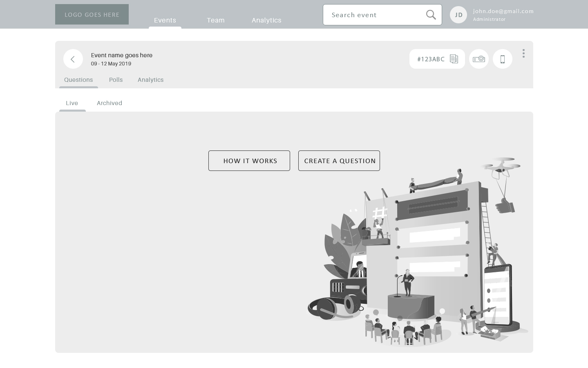Click the CREATE A QUESTION button
The image size is (588, 368).
(x=339, y=161)
